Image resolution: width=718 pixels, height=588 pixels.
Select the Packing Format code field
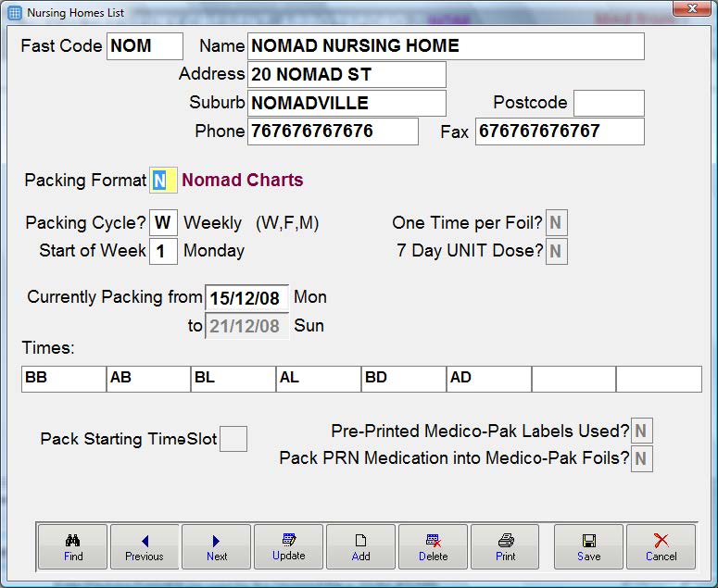coord(163,181)
